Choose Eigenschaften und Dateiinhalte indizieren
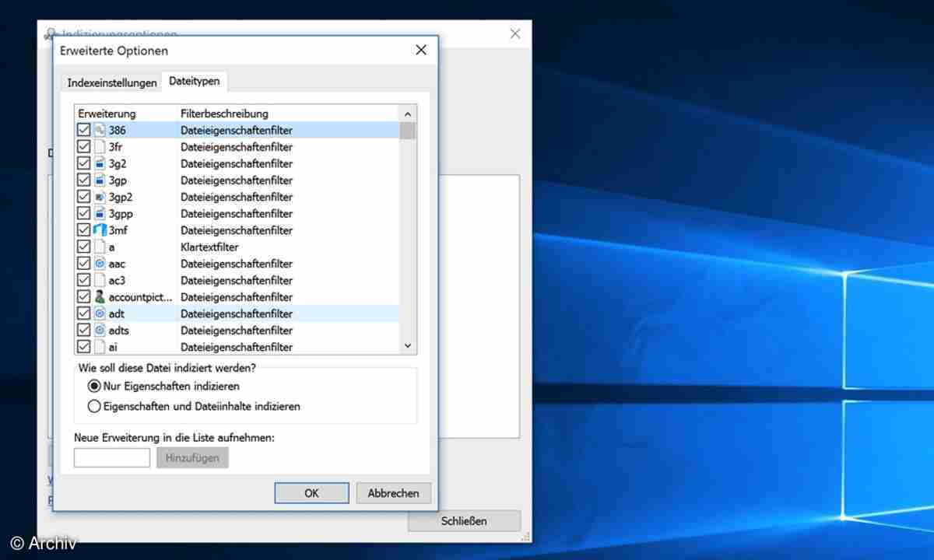Screen dimensions: 934x560 [95, 406]
